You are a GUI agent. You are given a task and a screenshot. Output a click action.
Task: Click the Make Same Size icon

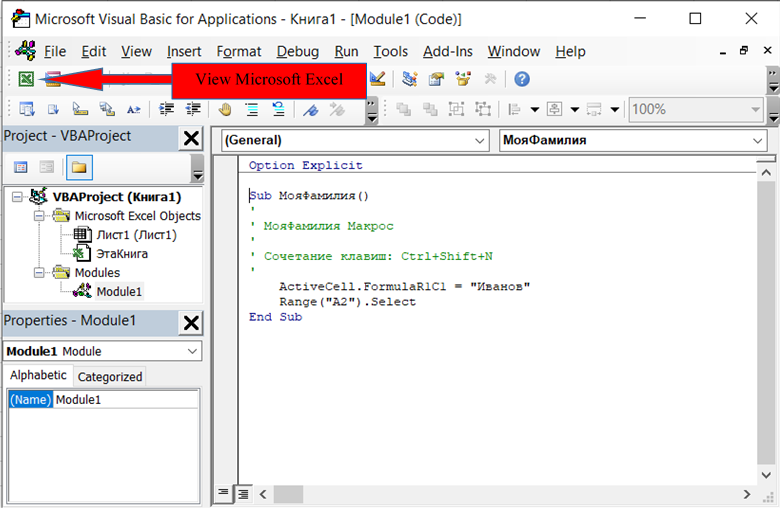tap(594, 109)
